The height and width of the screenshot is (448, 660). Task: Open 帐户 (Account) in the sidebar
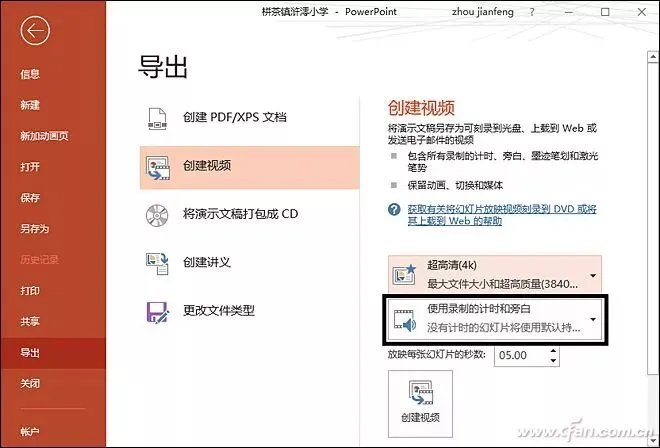tap(30, 432)
